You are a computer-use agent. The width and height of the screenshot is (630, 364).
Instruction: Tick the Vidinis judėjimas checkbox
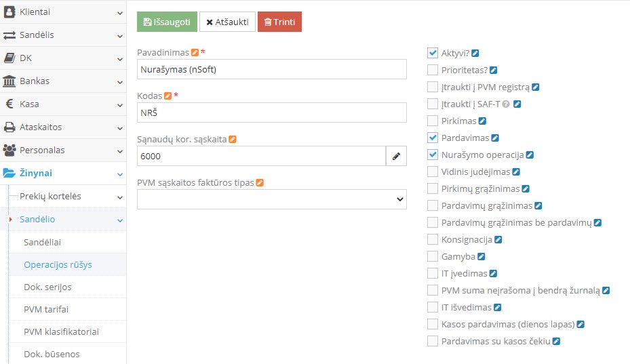point(433,171)
